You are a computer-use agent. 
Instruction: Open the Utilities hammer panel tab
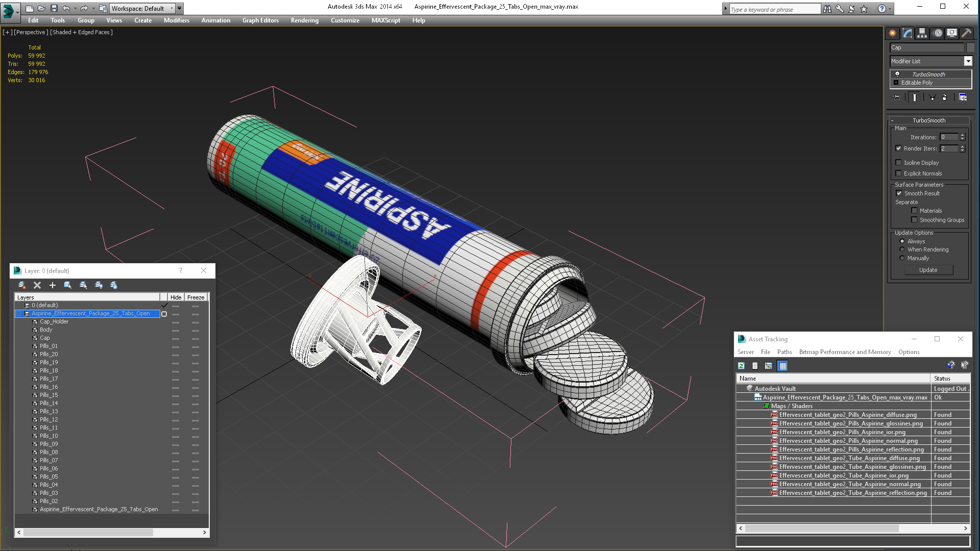[x=966, y=33]
